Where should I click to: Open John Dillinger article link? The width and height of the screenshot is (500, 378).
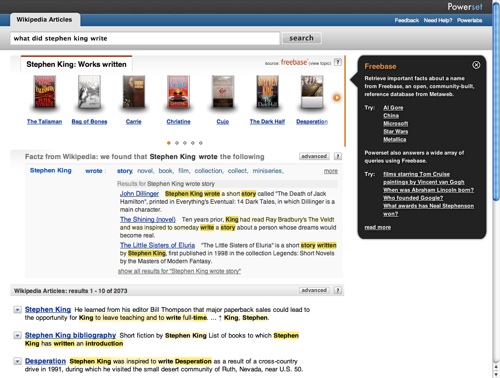click(139, 194)
